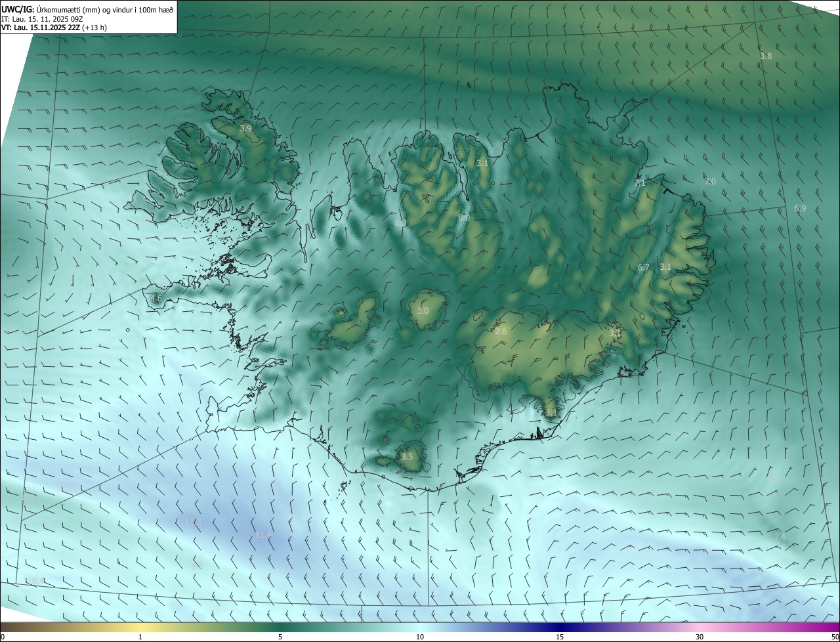Click the 8.0 value in the northern highlands
The width and height of the screenshot is (840, 642).
[x=464, y=217]
